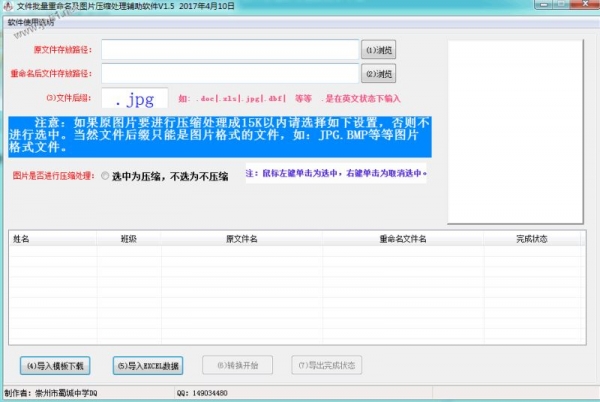600x402 pixels.
Task: Start conversion with (6)转换开始 button
Action: [236, 365]
